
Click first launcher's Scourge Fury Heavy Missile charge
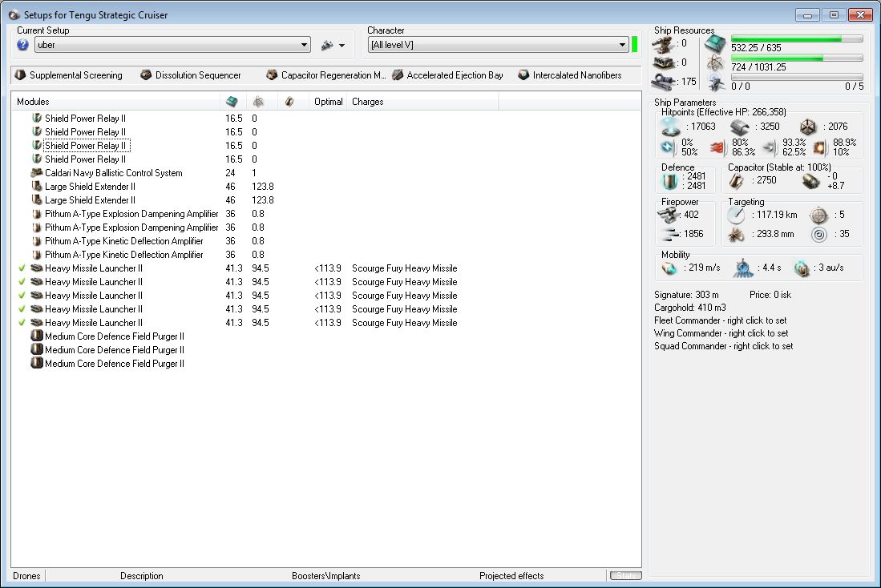tap(405, 268)
